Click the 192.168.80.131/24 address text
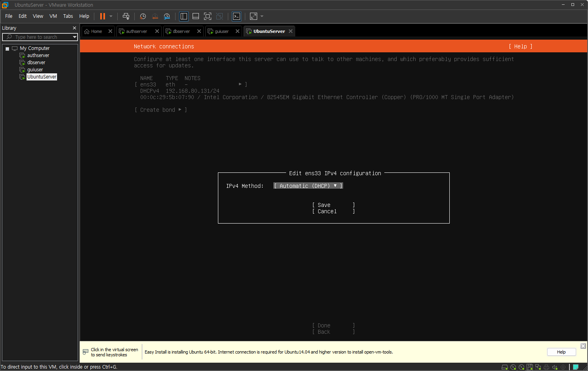 193,91
